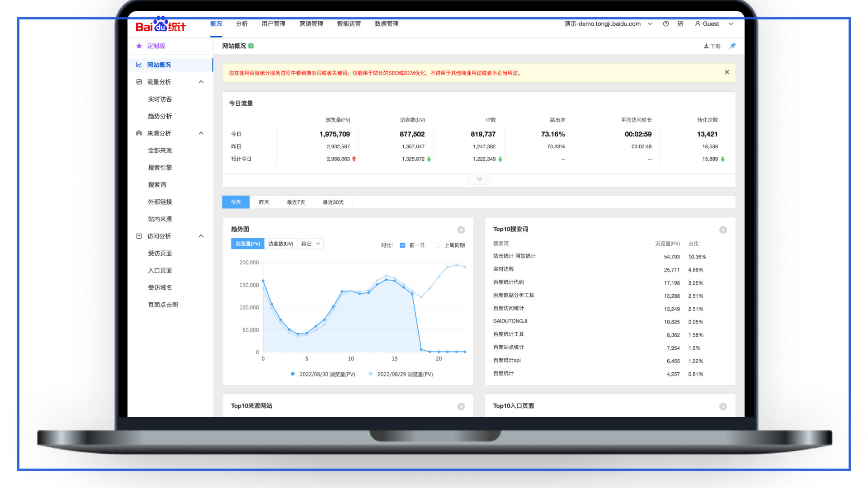
Task: Select 受访页面 in the sidebar
Action: (159, 253)
